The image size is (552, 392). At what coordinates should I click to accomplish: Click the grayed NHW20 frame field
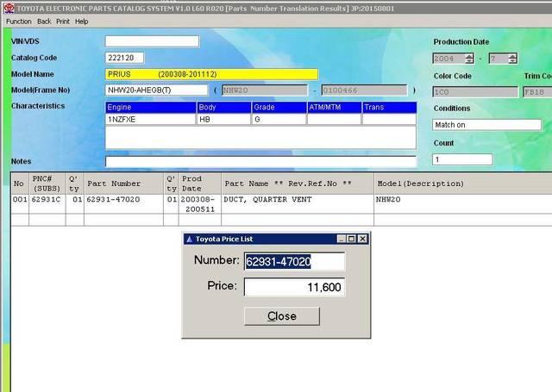265,90
